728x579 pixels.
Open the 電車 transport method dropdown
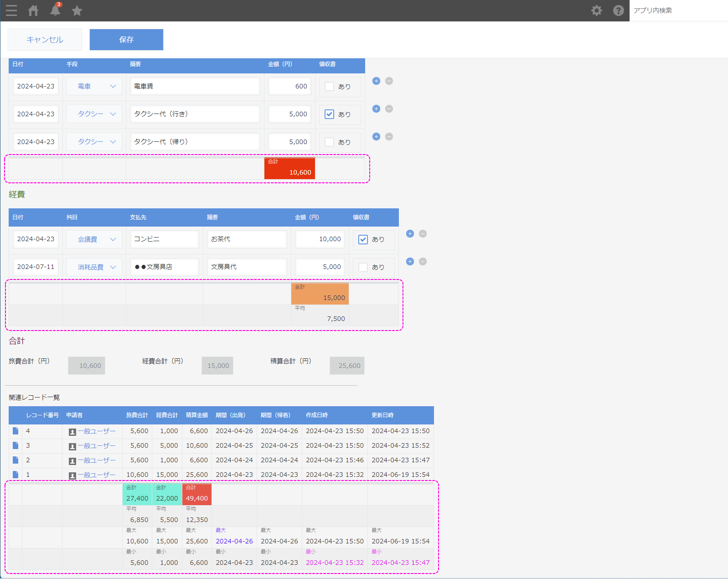point(94,87)
